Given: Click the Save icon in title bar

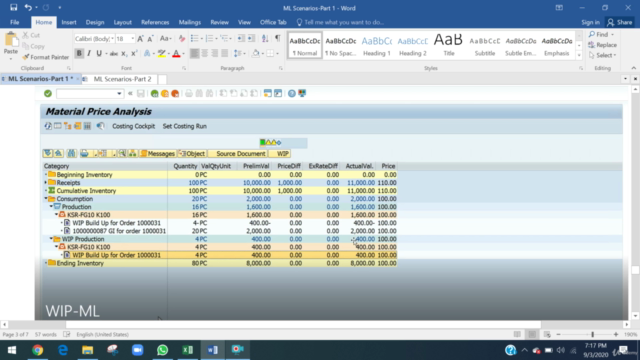Looking at the screenshot, I should pos(13,8).
